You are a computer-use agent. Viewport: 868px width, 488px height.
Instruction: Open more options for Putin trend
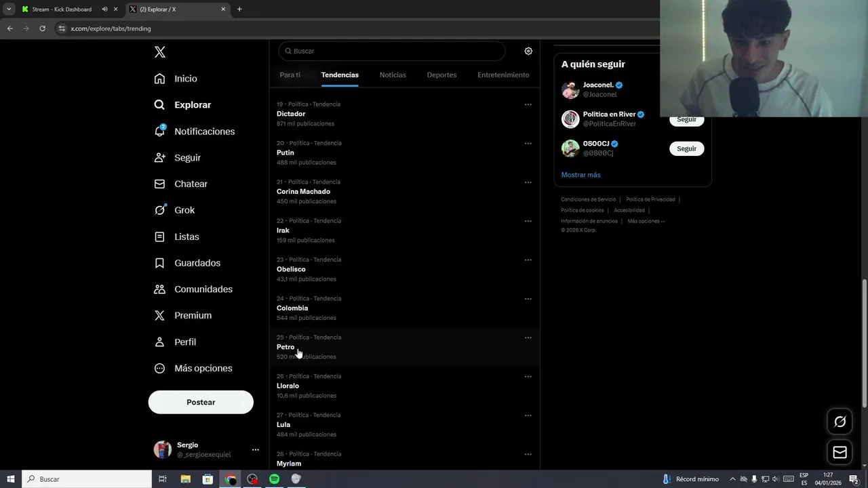528,143
